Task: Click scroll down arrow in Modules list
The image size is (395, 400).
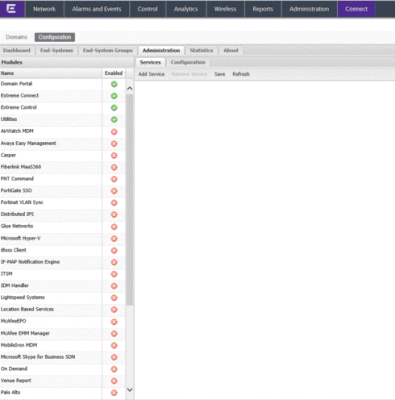Action: click(x=130, y=390)
